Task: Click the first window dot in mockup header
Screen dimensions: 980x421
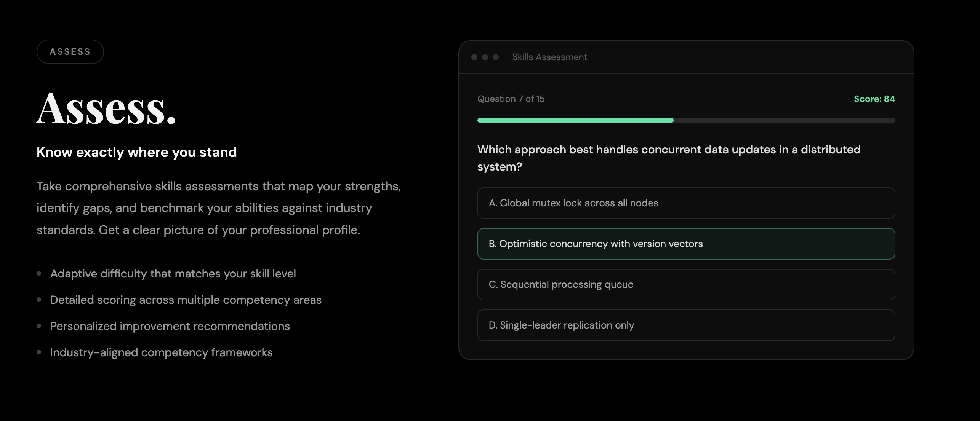Action: tap(474, 57)
